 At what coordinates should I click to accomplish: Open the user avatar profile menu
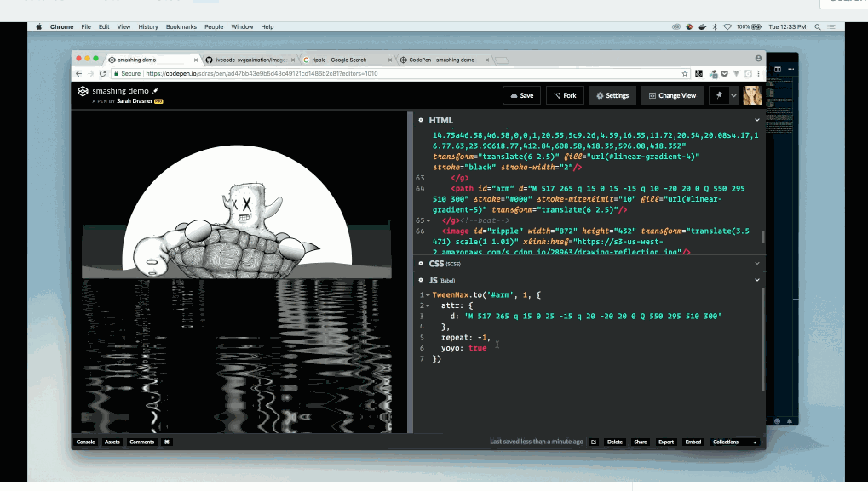click(752, 95)
